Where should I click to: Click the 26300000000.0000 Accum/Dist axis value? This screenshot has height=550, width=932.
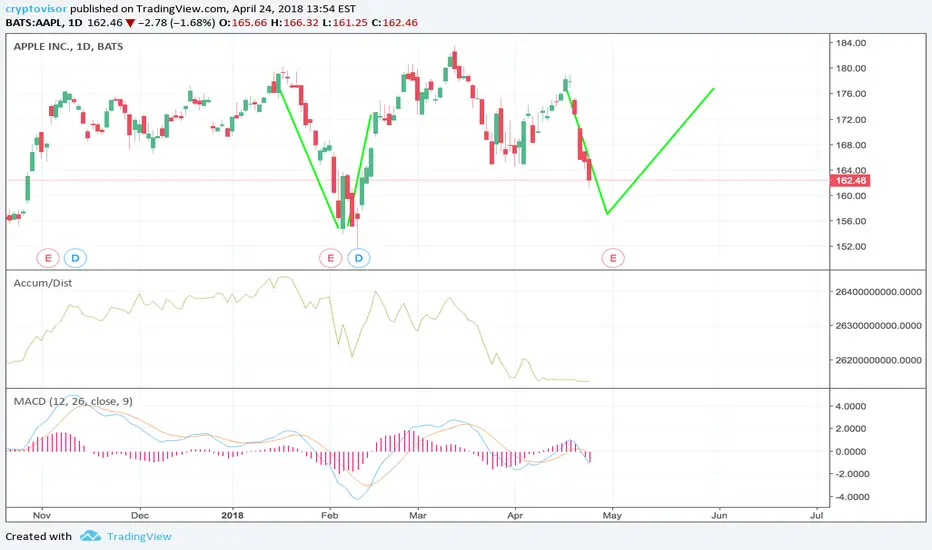[x=879, y=326]
